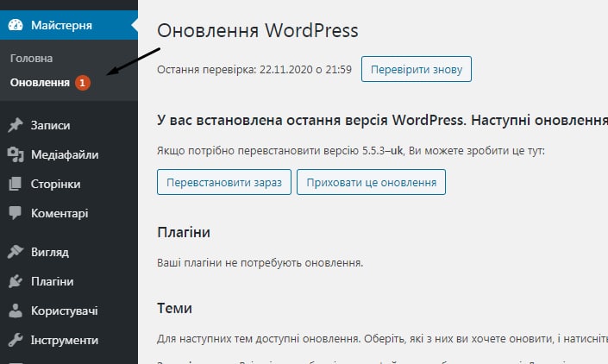Screen dimensions: 608x364
Task: Open the Оновлення submenu item
Action: coord(40,83)
